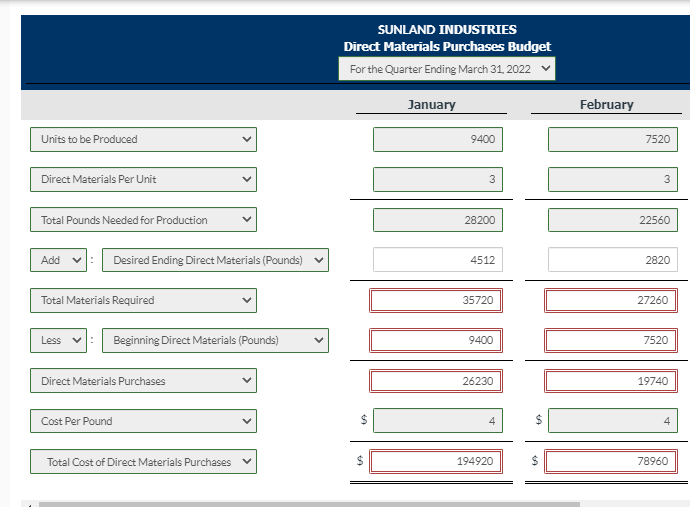The width and height of the screenshot is (690, 507).
Task: Click January total required field 35720
Action: point(436,301)
